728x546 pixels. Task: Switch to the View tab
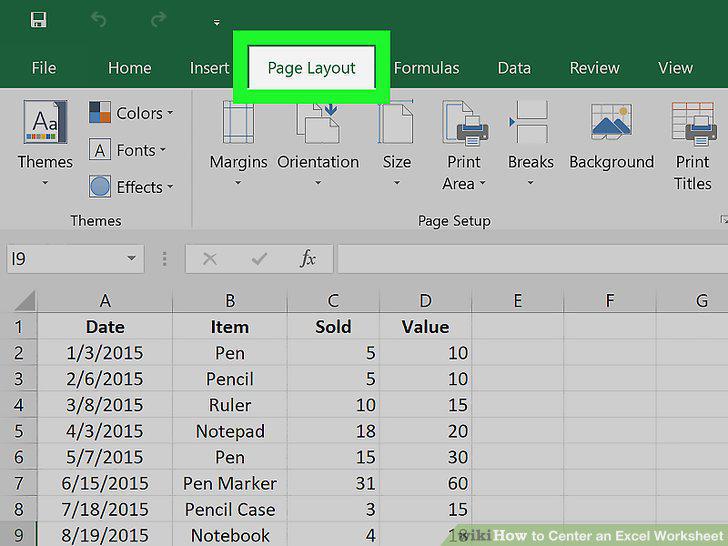pyautogui.click(x=675, y=68)
